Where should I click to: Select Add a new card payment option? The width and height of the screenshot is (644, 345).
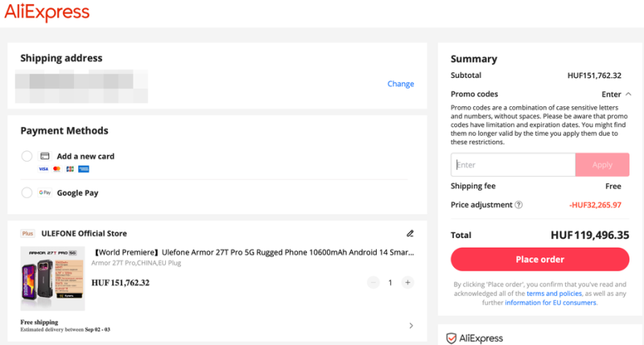pyautogui.click(x=27, y=156)
